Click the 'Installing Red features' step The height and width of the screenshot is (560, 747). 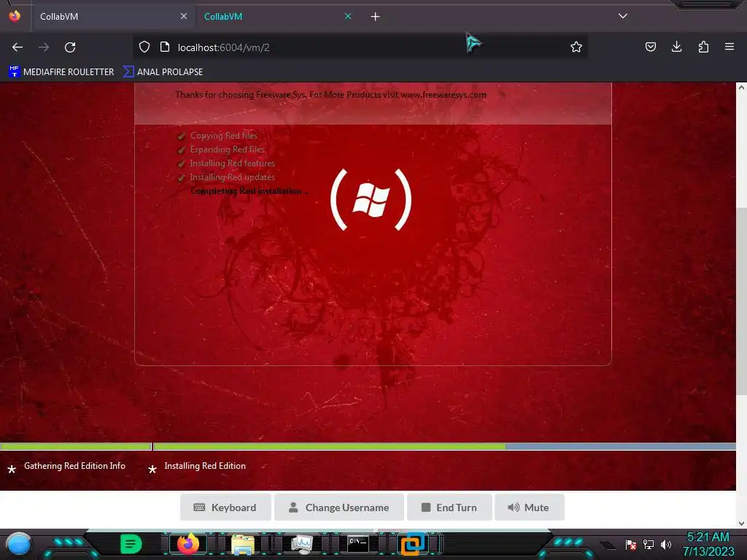pos(232,163)
